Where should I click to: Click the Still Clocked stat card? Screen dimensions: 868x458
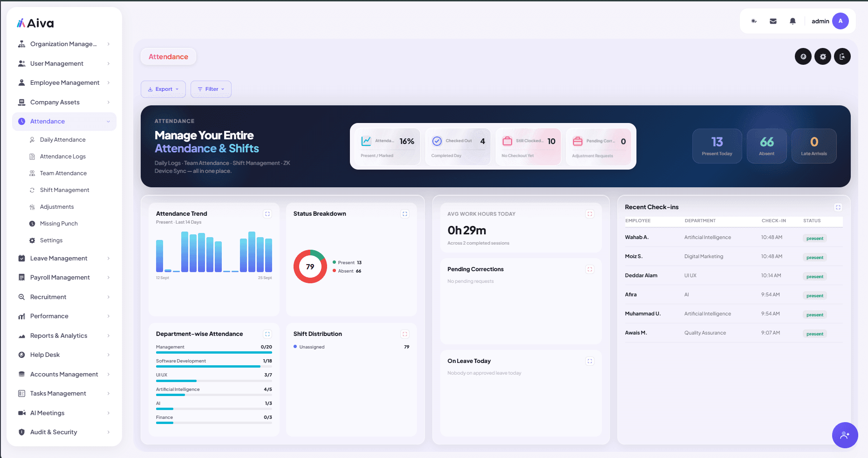click(x=528, y=147)
